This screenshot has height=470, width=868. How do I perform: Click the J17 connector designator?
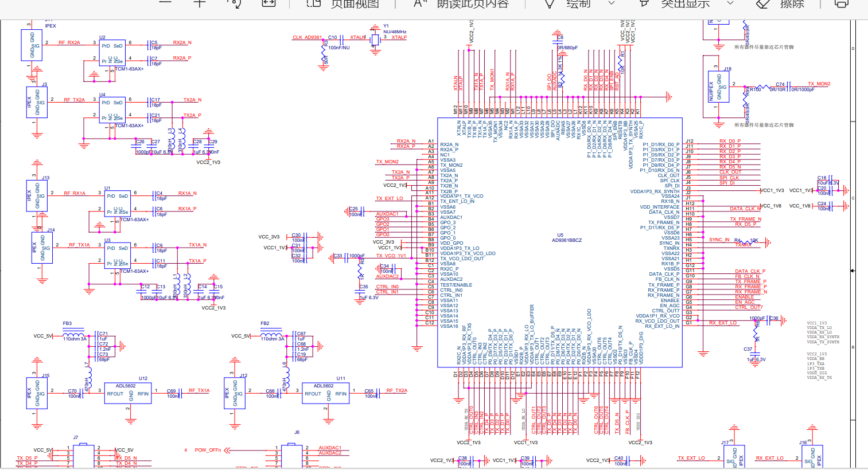point(725,442)
